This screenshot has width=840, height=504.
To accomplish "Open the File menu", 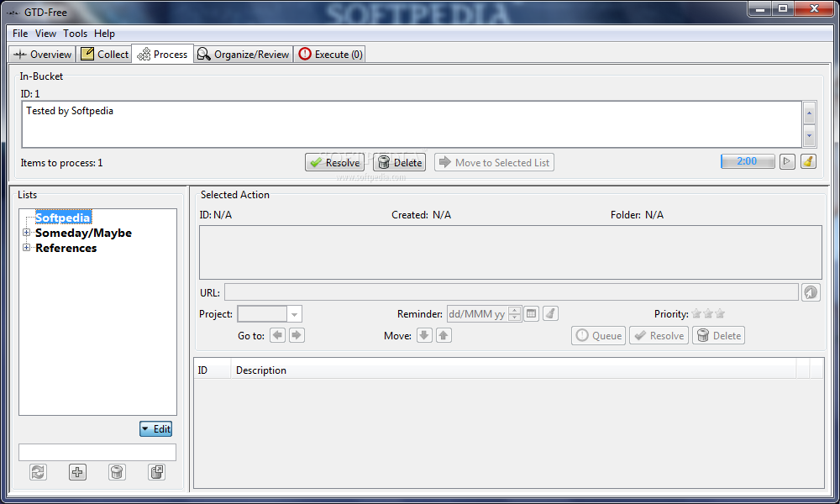I will 20,34.
